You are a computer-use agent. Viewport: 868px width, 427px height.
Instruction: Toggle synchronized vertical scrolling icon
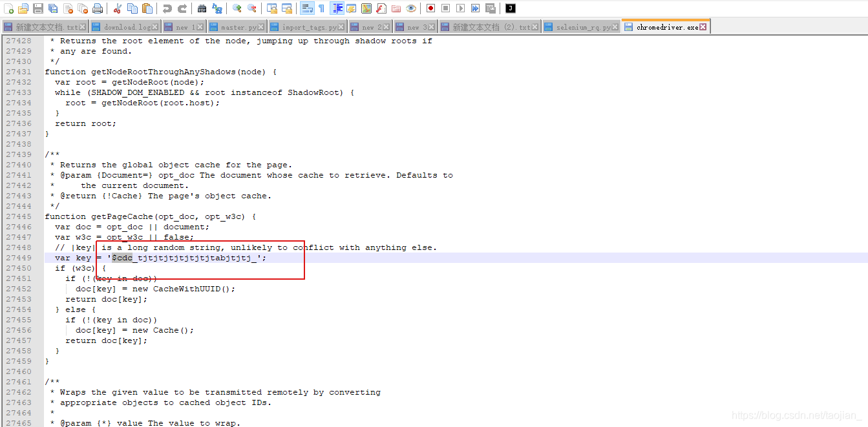click(x=272, y=8)
